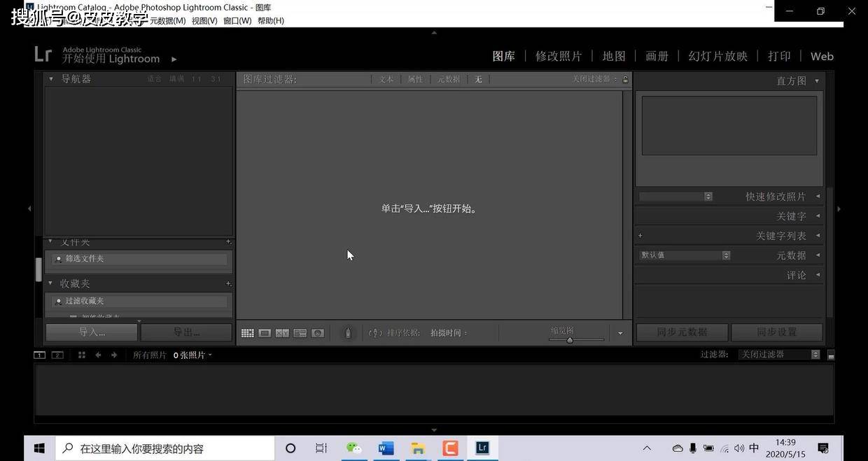Image resolution: width=868 pixels, height=461 pixels.
Task: Click the filmstrip grid icon
Action: click(x=81, y=355)
